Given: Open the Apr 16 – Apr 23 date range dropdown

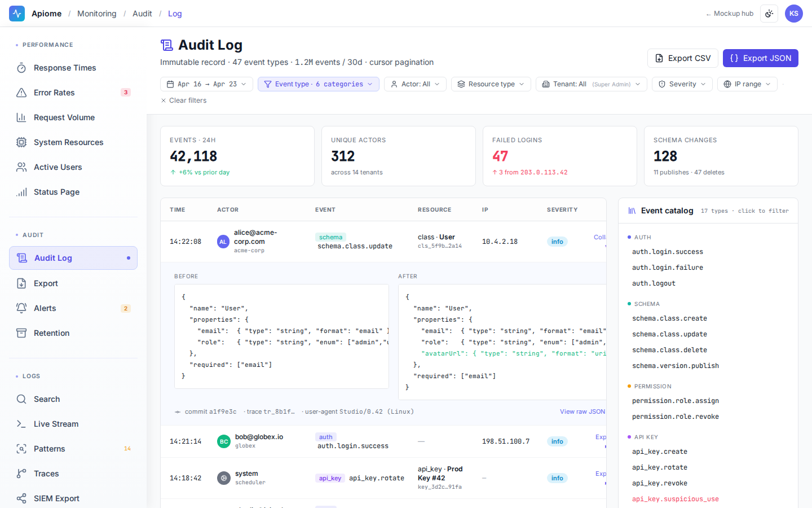Looking at the screenshot, I should 206,84.
